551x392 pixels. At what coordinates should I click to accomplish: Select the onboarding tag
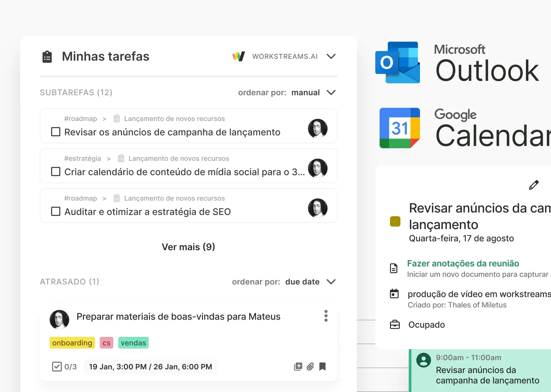click(x=72, y=343)
